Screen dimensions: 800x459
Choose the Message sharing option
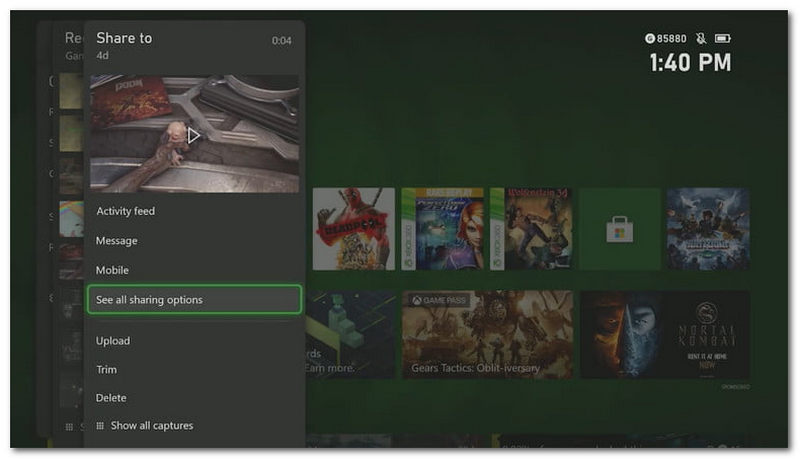[116, 241]
